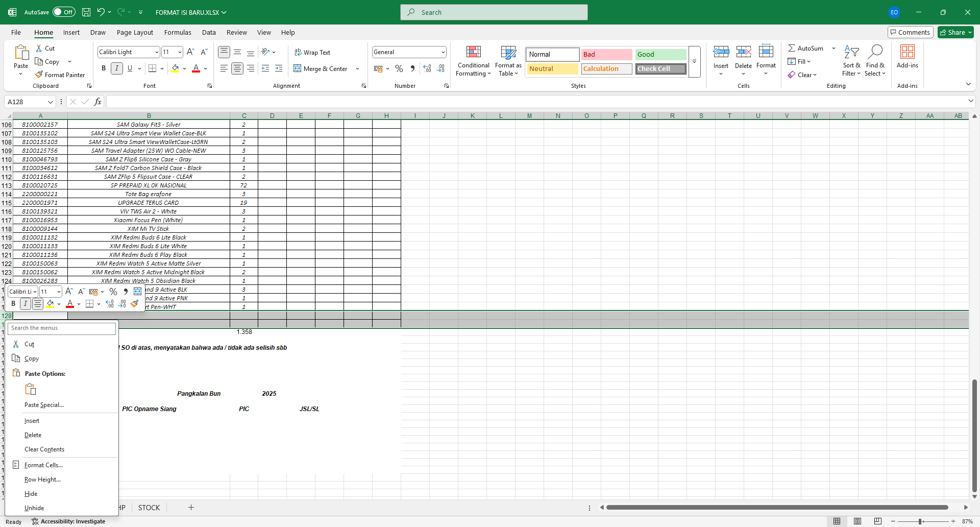This screenshot has height=527, width=980.
Task: Expand the Name Box dropdown arrow
Action: pos(50,102)
